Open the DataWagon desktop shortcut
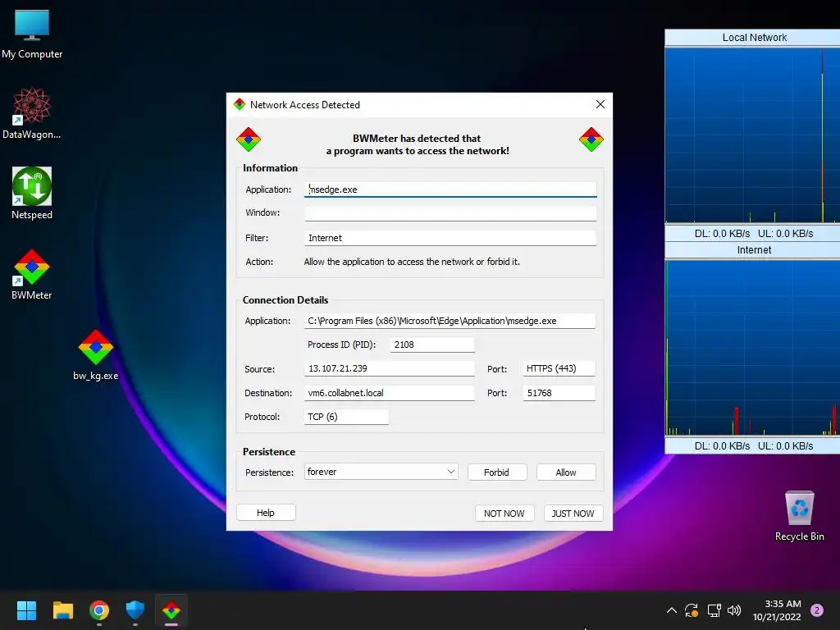This screenshot has width=840, height=630. tap(32, 113)
